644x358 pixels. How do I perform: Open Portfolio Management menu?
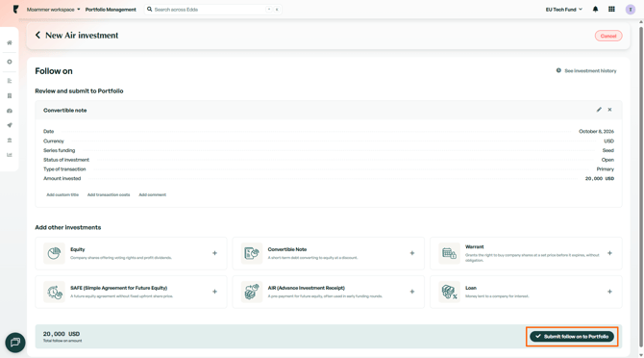(x=111, y=10)
